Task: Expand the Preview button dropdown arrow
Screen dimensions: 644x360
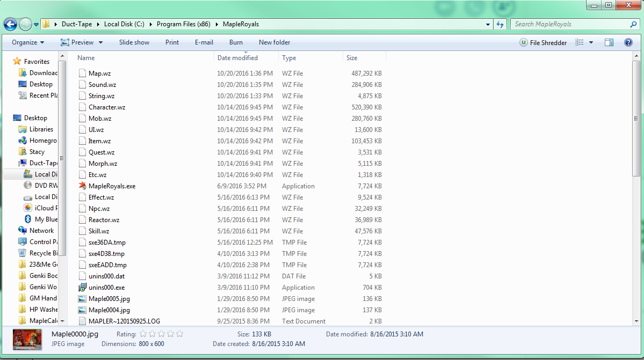Action: click(100, 42)
